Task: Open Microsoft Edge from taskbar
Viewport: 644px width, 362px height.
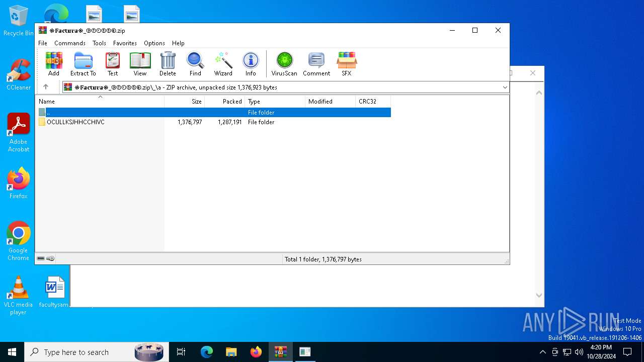Action: click(x=207, y=352)
